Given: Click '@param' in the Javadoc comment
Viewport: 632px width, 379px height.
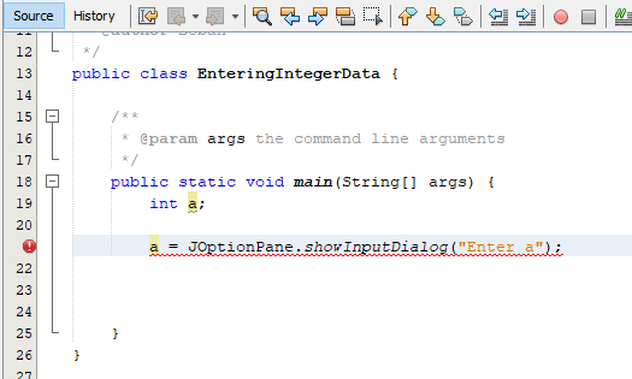Looking at the screenshot, I should point(168,139).
